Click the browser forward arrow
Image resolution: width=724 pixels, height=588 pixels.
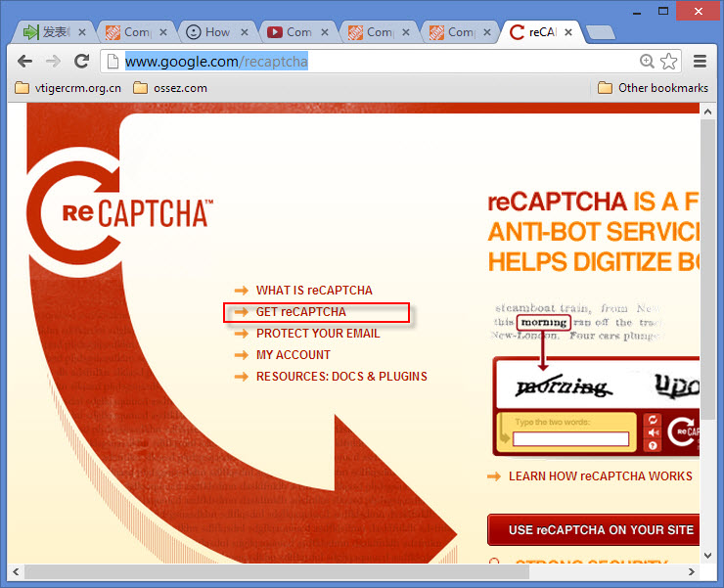pos(53,61)
